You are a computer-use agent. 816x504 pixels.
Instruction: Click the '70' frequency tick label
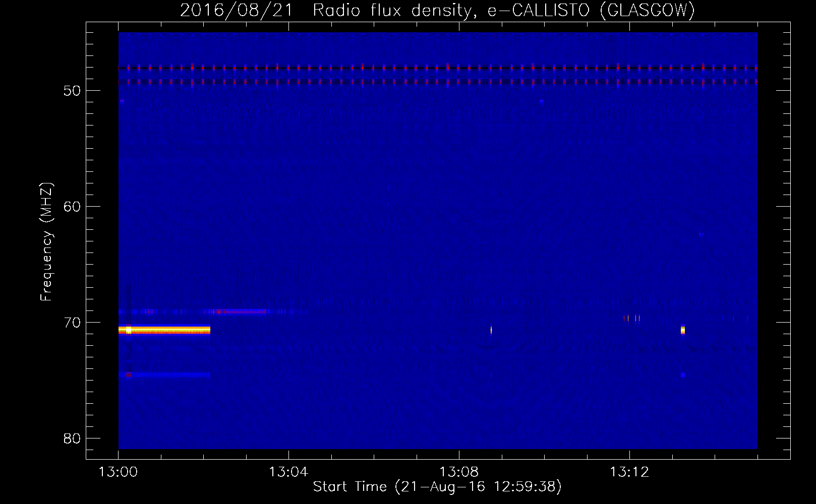[72, 323]
